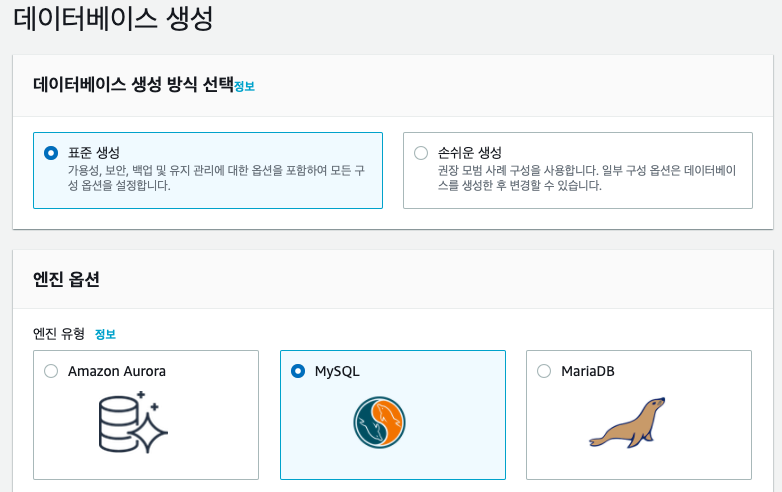Open 정보 link beside 데이터베이스 생성 방식 선택
Image resolution: width=782 pixels, height=492 pixels.
coord(244,86)
